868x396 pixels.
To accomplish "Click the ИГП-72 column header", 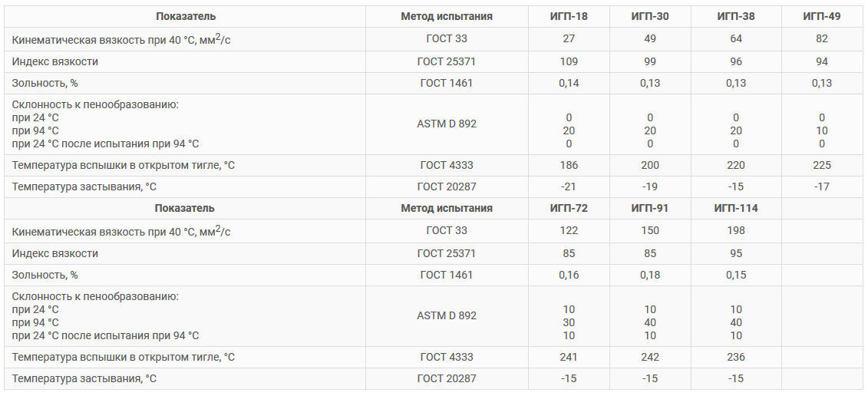I will click(x=569, y=209).
